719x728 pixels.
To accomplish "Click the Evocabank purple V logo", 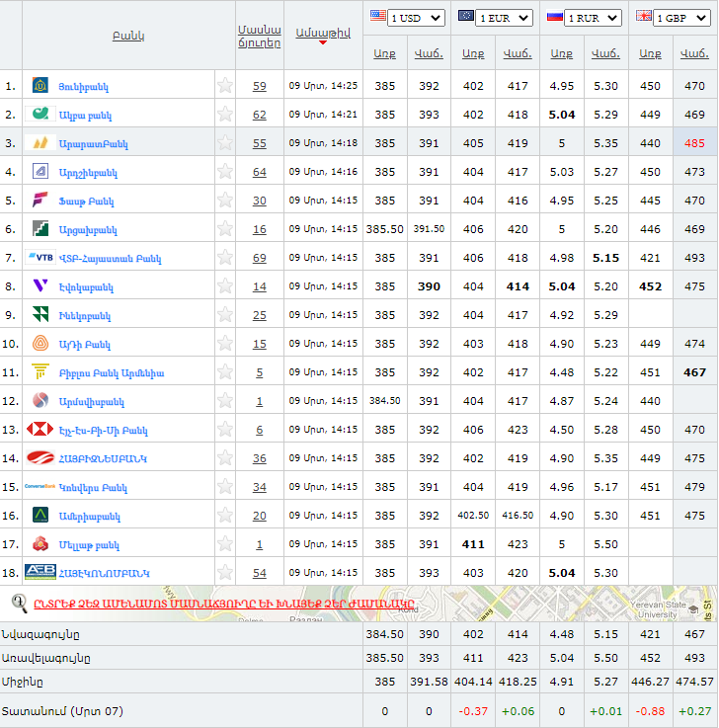I will [x=40, y=285].
